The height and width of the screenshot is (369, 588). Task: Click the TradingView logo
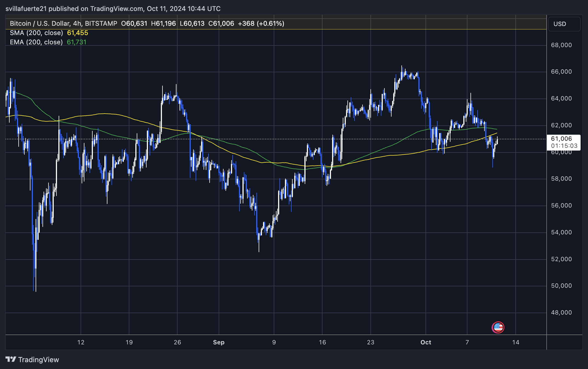(x=11, y=359)
